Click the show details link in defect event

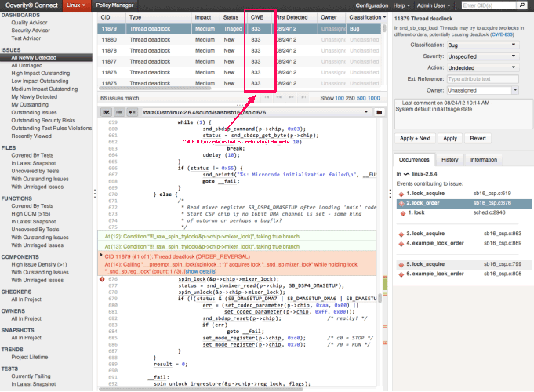(200, 271)
